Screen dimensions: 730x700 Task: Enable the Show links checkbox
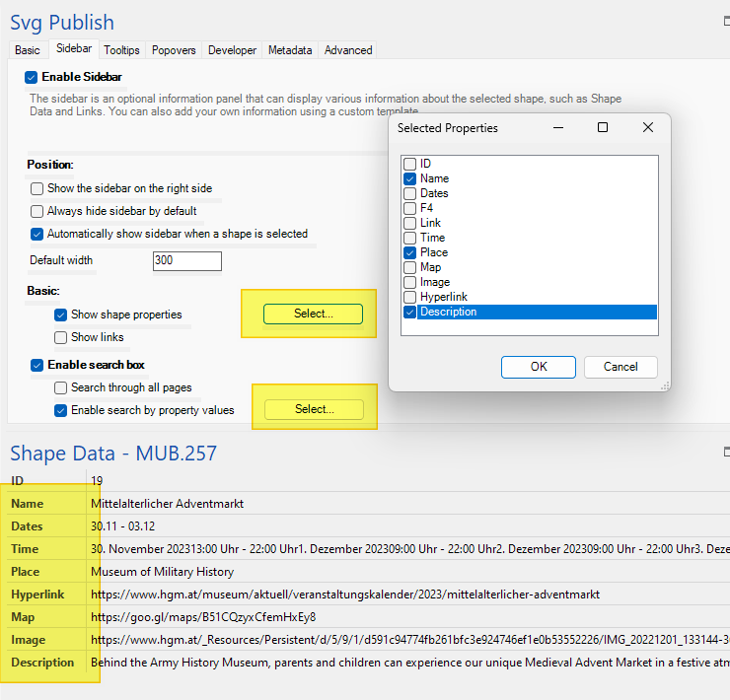click(60, 337)
